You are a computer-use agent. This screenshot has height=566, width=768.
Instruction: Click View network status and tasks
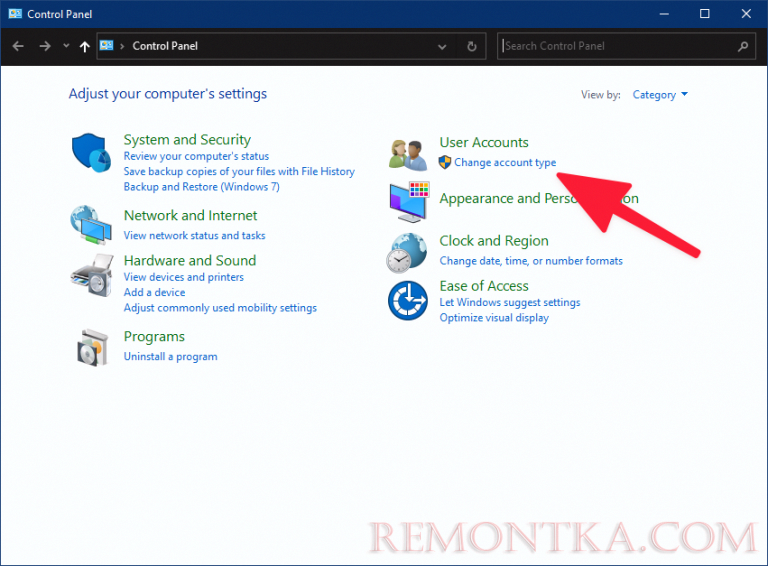tap(194, 236)
